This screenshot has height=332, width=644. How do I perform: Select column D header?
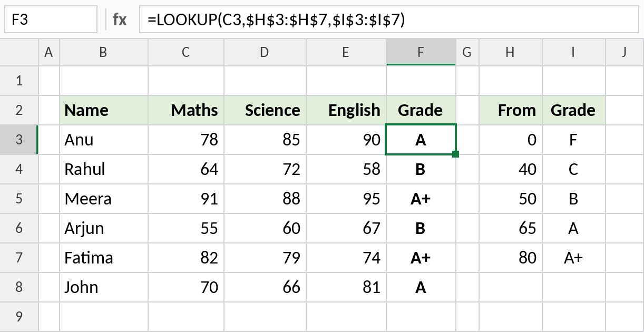point(265,52)
